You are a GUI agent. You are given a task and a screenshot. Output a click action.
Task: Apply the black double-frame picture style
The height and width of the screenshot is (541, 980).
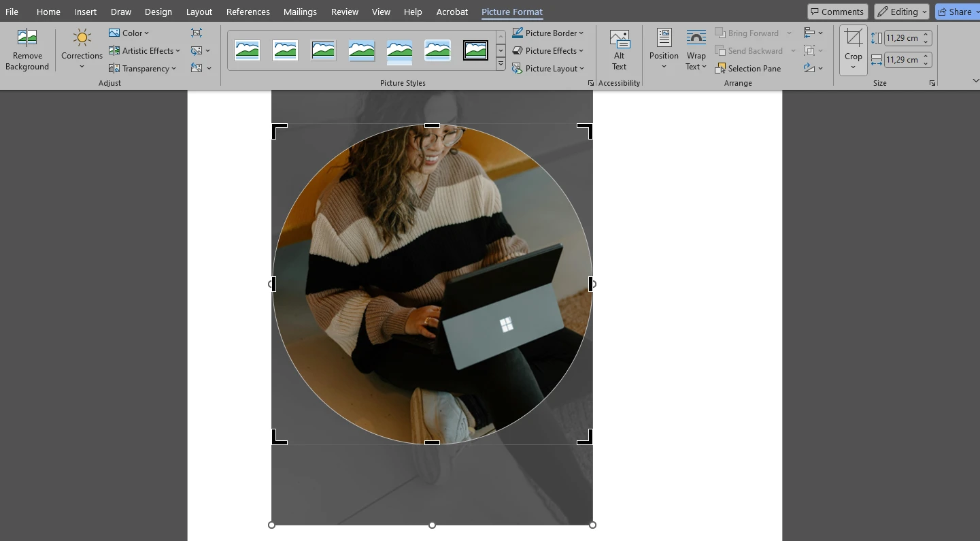475,50
